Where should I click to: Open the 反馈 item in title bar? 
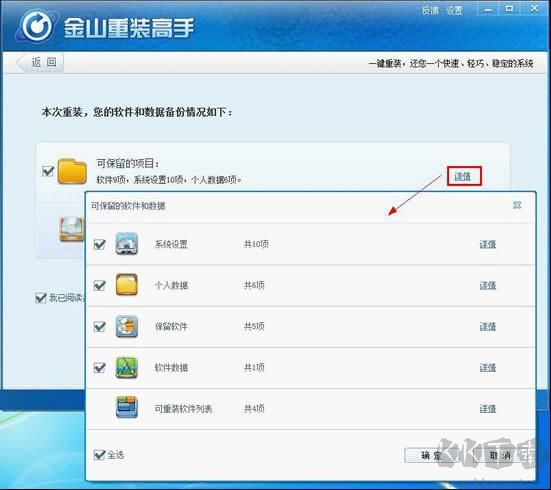(x=430, y=11)
